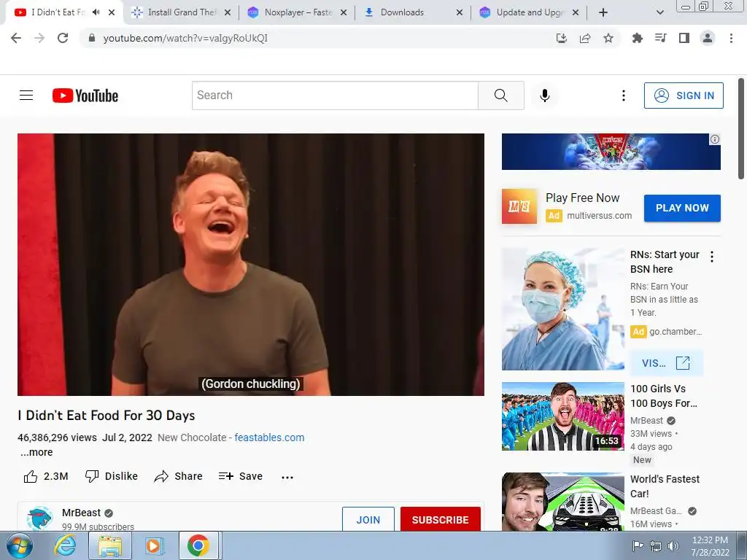Click the VIS... visit ad button

[x=665, y=363]
